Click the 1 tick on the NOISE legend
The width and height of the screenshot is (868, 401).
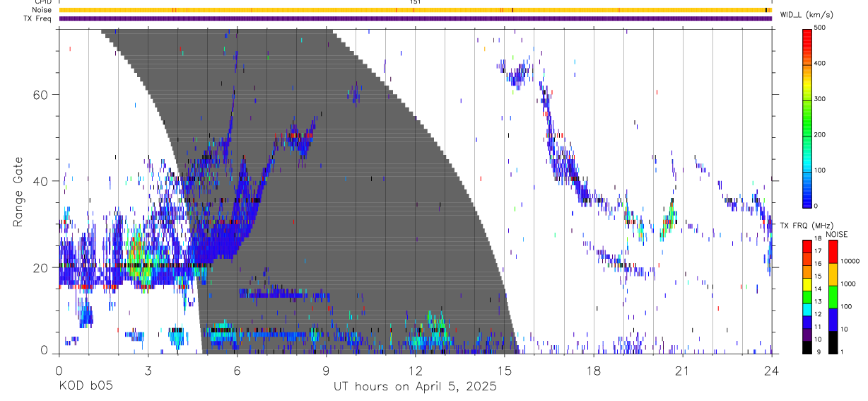point(842,351)
